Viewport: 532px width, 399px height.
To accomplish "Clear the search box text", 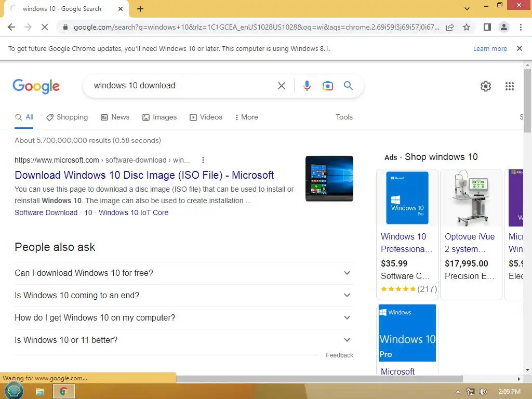I will pyautogui.click(x=282, y=86).
